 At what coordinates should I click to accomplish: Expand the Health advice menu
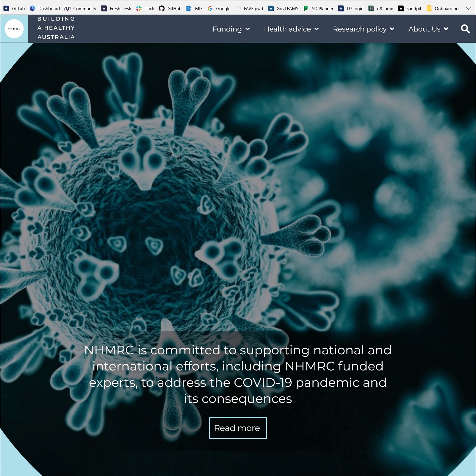pos(291,29)
